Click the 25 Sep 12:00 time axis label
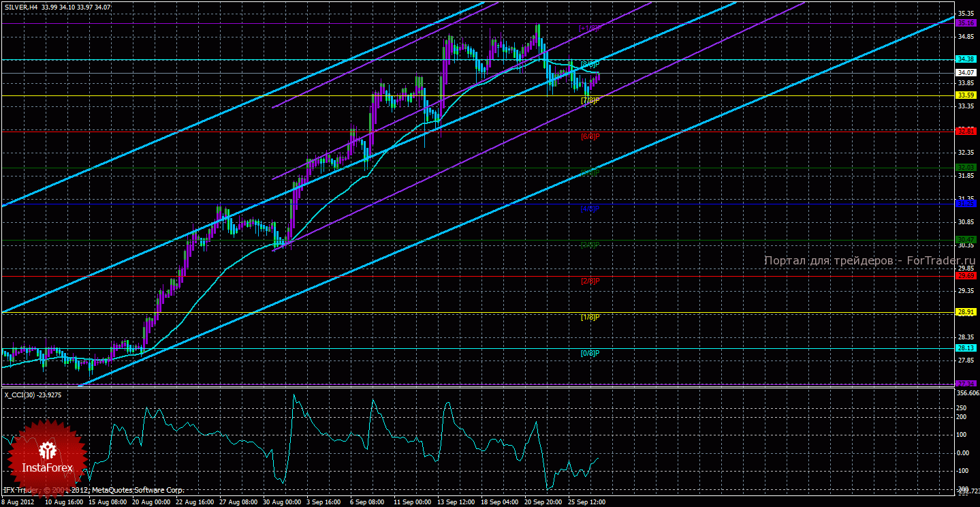Viewport: 980px width, 507px height. pos(587,502)
